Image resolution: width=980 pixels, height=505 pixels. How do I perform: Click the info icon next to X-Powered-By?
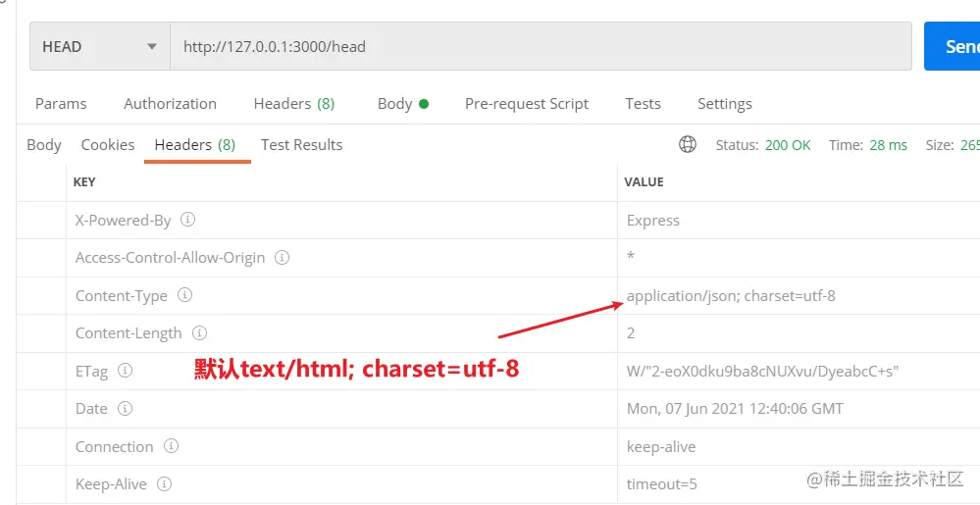coord(188,220)
